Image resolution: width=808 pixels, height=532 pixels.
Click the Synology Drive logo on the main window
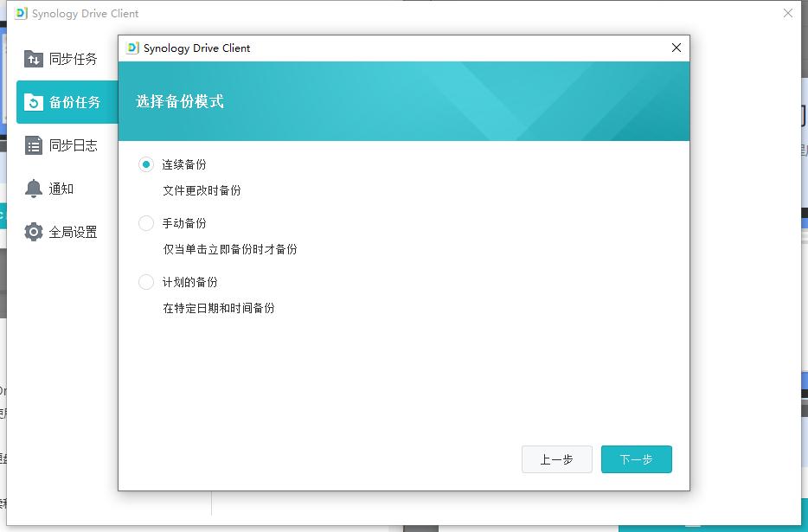18,13
